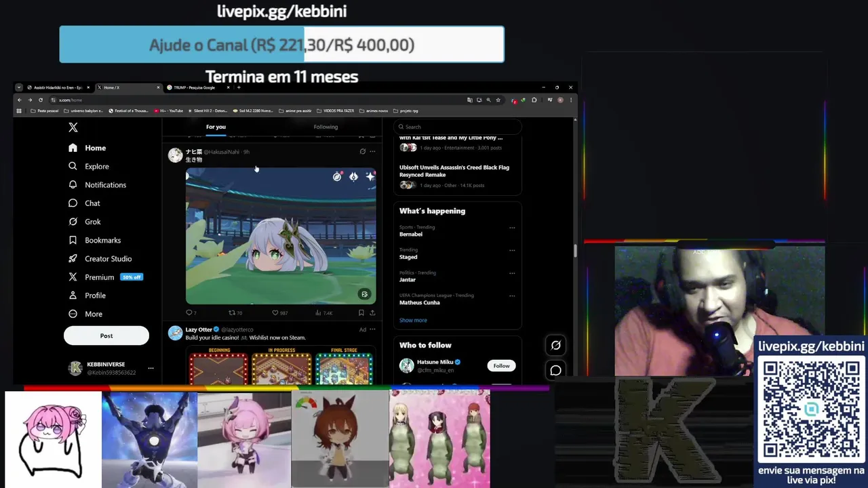Share the HakusaiNahi post
868x488 pixels.
[372, 312]
